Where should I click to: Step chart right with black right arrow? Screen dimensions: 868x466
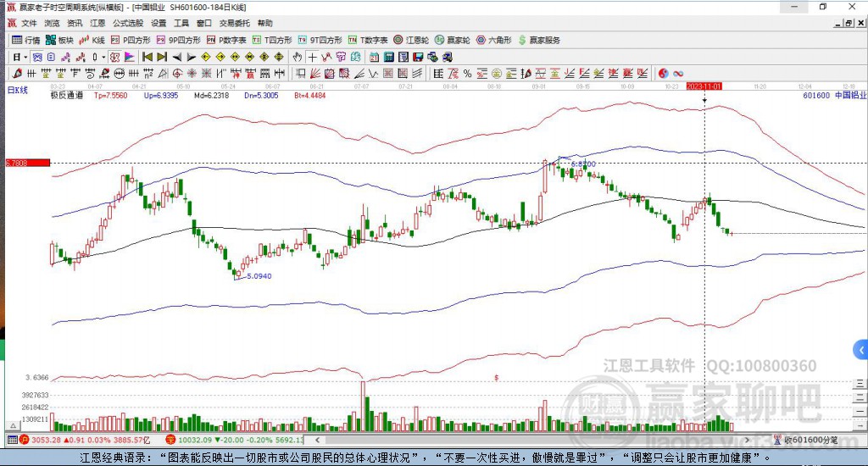[x=191, y=57]
